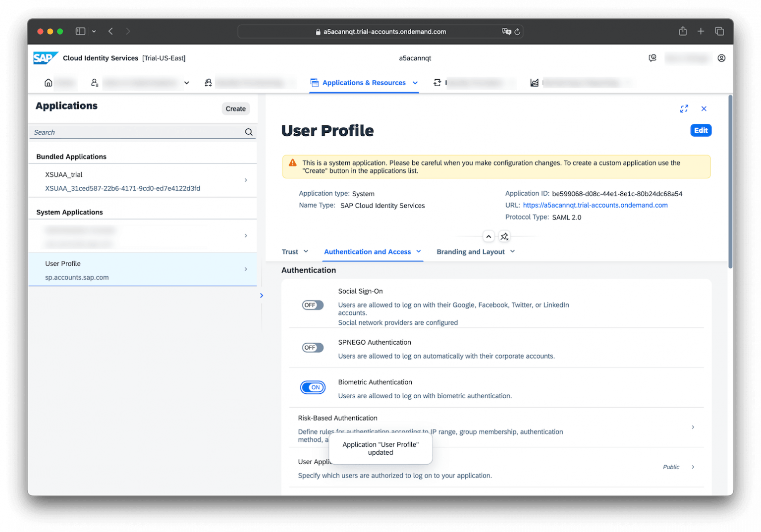Open the a5acannqt trial accounts URL link
Screen dimensions: 761x532
pyautogui.click(x=596, y=205)
